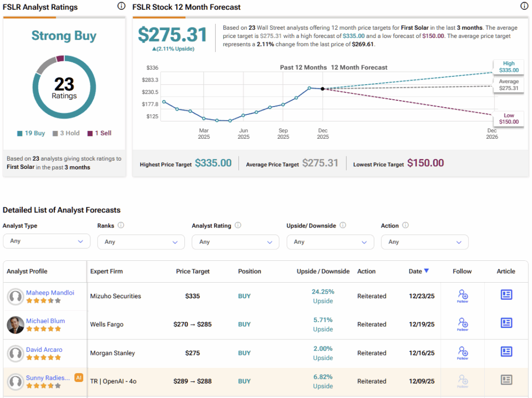This screenshot has height=398, width=532.
Task: Click Michael Blum's profile photo
Action: pos(16,325)
